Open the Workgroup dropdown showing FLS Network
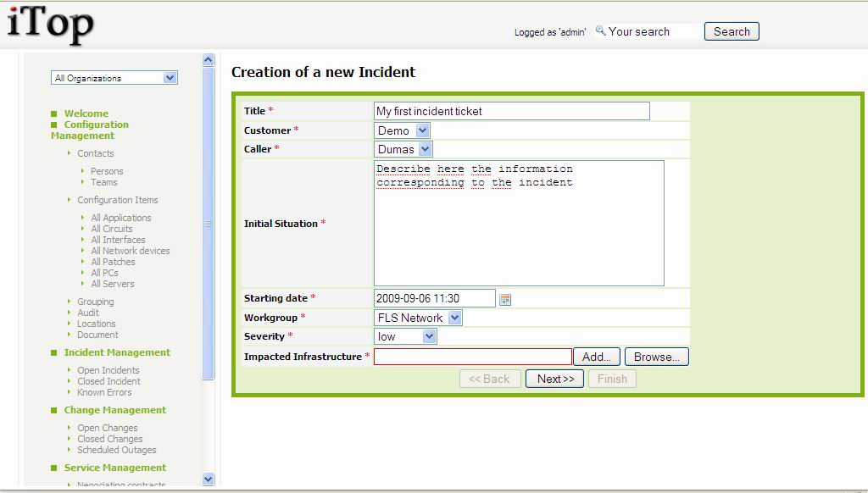This screenshot has height=493, width=868. pos(418,318)
